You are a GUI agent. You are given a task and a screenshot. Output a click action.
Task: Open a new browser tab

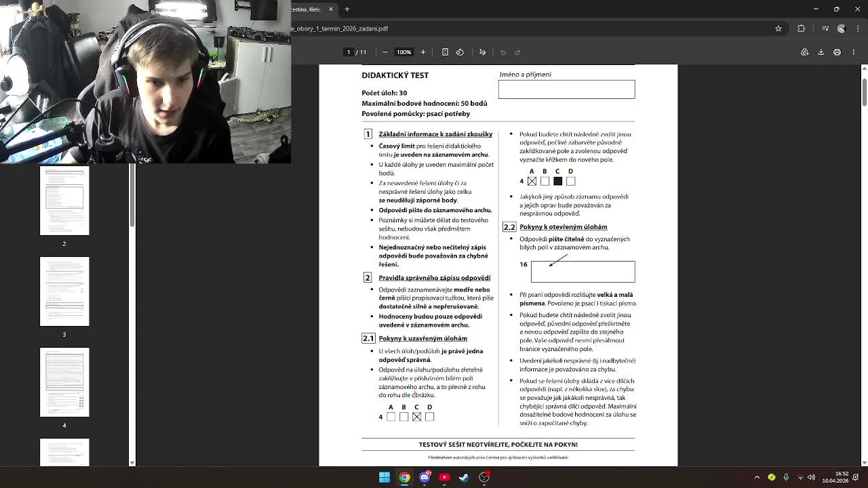347,9
